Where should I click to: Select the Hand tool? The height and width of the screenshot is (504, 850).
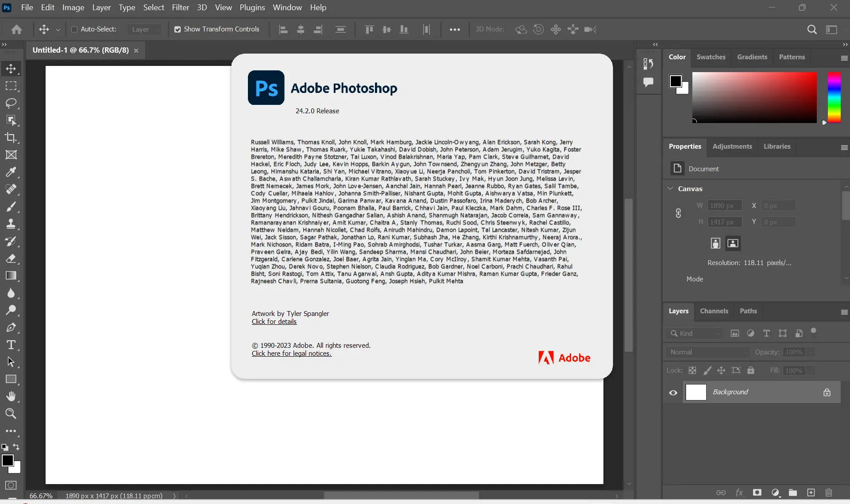point(11,396)
